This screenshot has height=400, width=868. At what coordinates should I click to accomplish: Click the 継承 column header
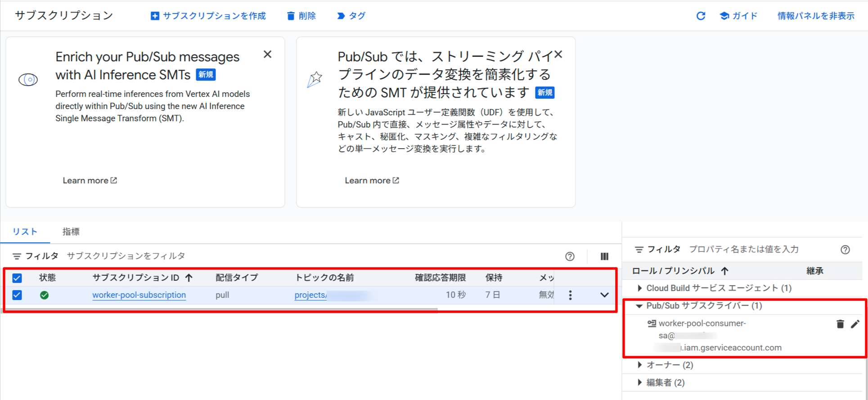coord(814,271)
